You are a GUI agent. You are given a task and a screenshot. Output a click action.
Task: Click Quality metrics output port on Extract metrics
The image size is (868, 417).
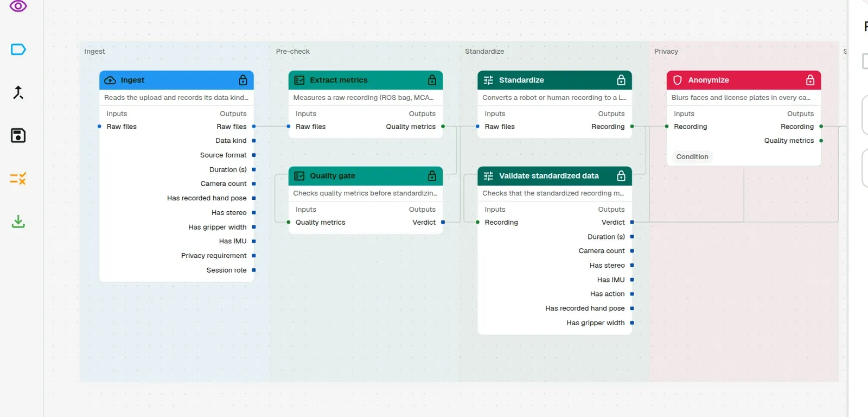coord(443,127)
